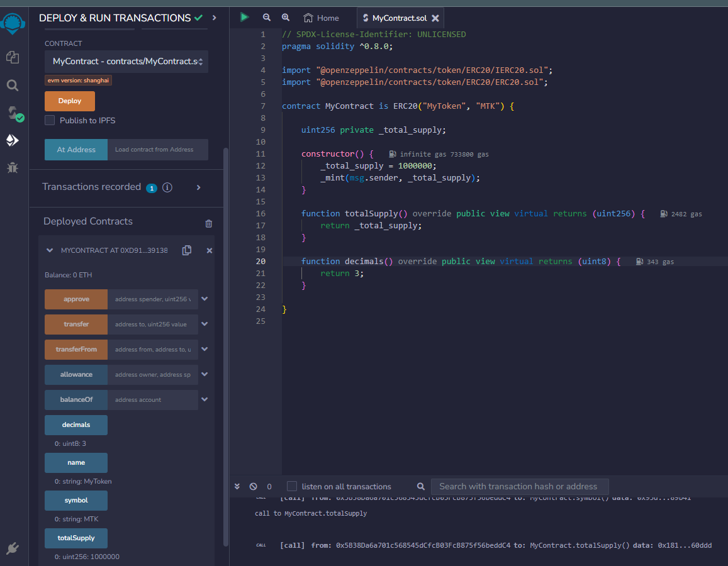Expand the Deploy & Run panel chevron
The image size is (728, 566).
click(215, 18)
